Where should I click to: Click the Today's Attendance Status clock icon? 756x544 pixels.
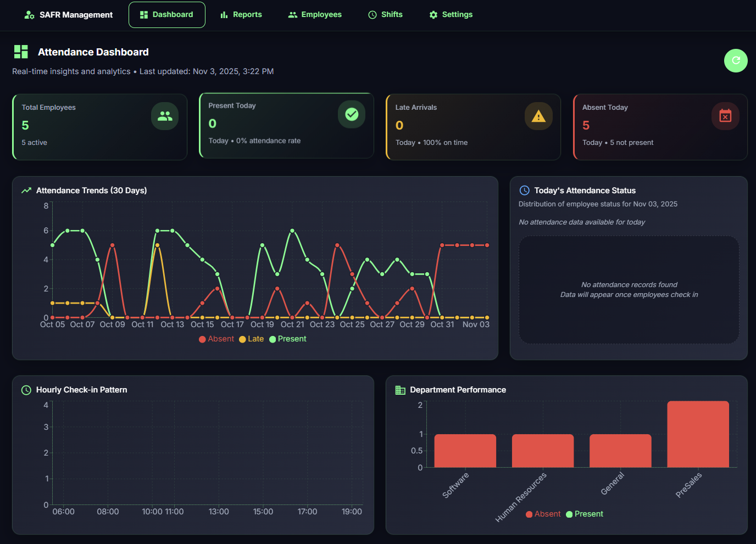coord(524,190)
